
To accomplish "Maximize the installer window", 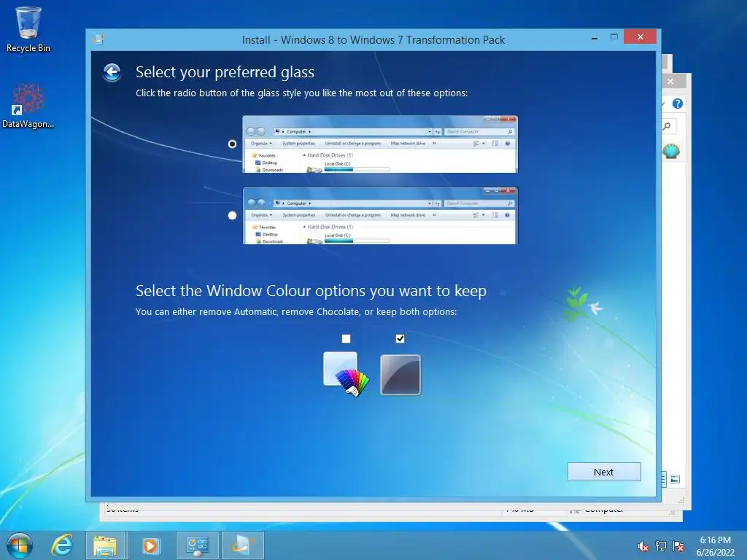I will coord(614,37).
